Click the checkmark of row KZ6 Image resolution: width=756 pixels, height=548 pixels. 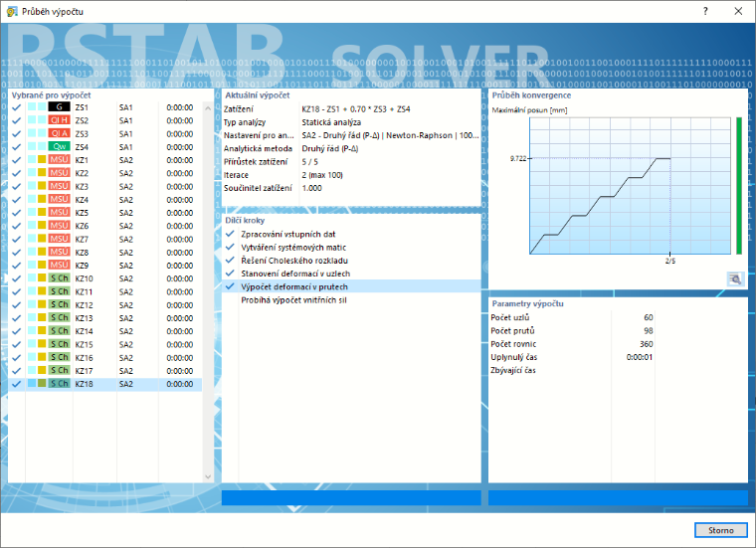16,226
